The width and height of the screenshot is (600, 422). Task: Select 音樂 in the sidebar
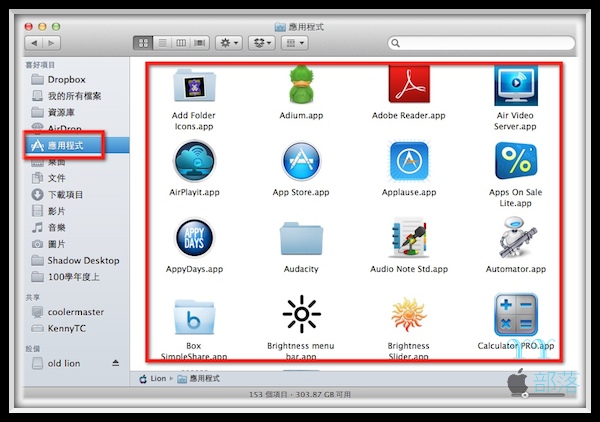point(77,228)
